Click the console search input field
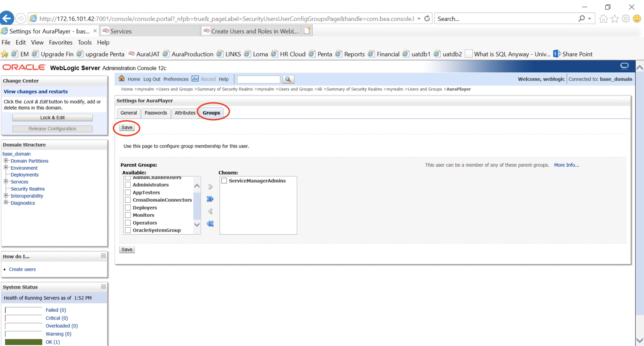Image resolution: width=644 pixels, height=346 pixels. tap(259, 79)
